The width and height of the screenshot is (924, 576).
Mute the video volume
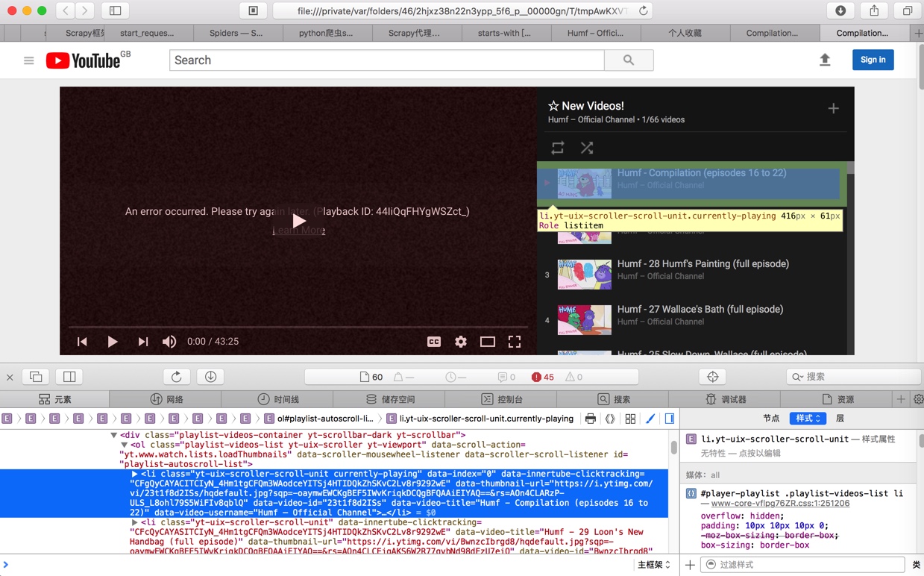click(169, 342)
